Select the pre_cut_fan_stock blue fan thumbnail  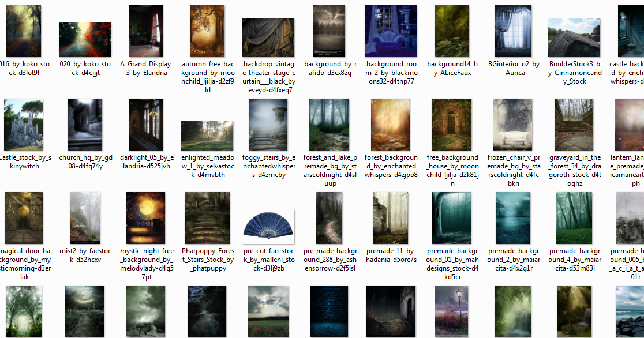268,226
